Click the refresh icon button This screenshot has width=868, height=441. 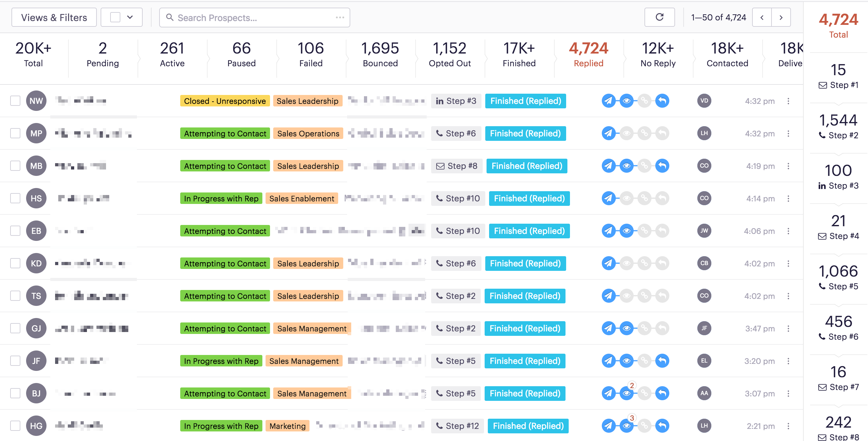(659, 17)
